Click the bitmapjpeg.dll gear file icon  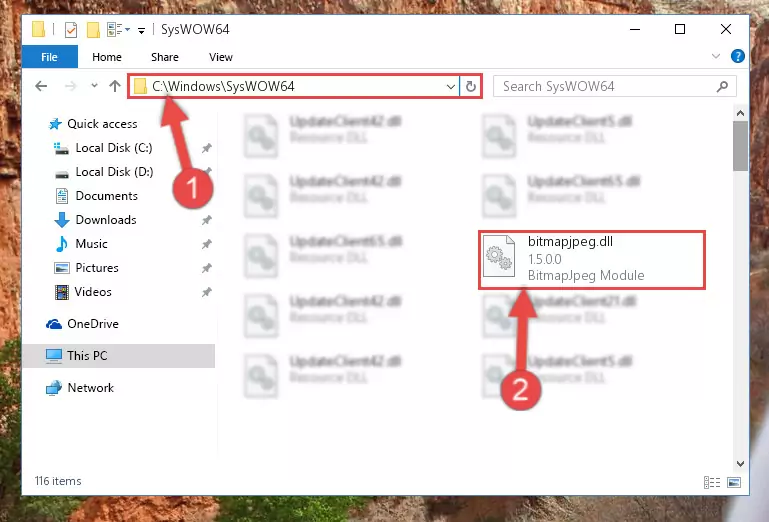[x=499, y=257]
